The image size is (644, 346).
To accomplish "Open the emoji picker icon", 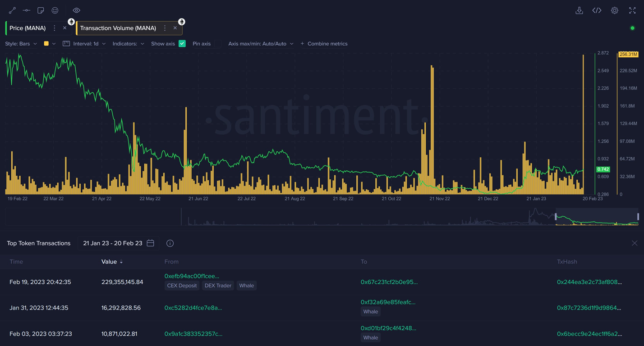I will coord(55,10).
